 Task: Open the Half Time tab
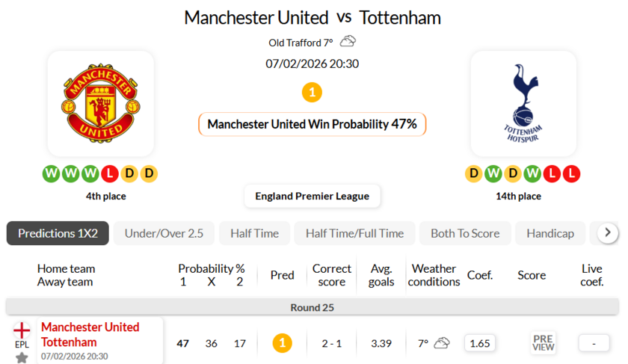coord(254,233)
